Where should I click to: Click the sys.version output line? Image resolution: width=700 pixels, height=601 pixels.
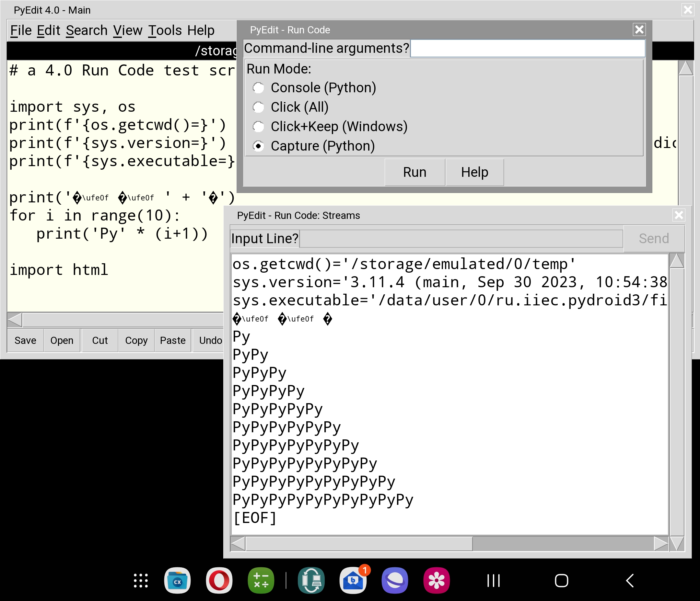[450, 282]
